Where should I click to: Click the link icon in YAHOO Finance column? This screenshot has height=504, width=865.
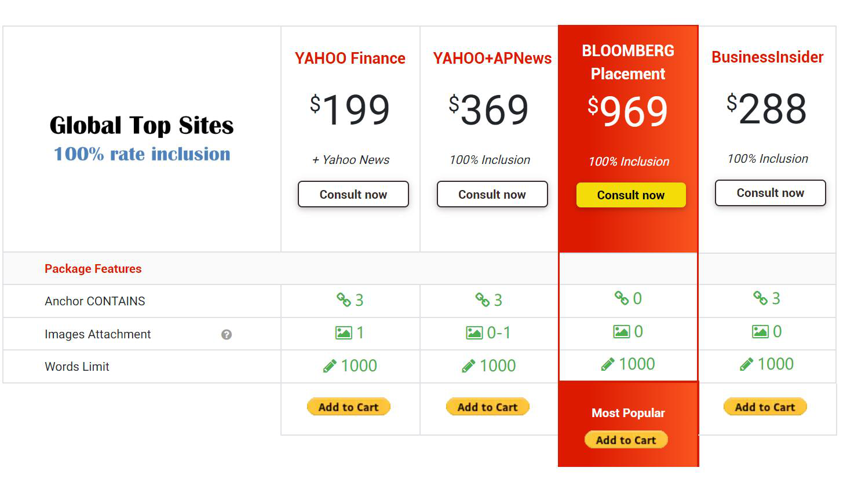point(344,300)
